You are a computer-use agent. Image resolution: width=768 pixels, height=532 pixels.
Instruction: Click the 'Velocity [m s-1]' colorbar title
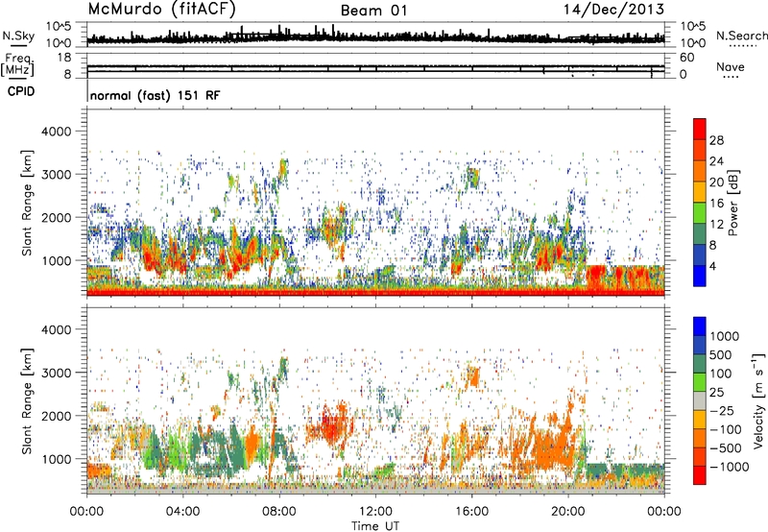click(x=758, y=400)
